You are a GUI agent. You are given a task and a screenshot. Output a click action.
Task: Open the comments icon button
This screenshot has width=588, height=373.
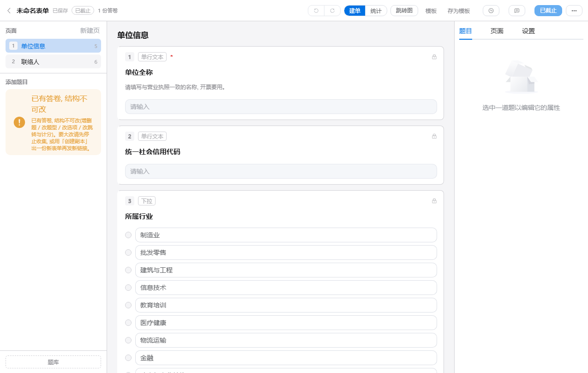pyautogui.click(x=517, y=11)
